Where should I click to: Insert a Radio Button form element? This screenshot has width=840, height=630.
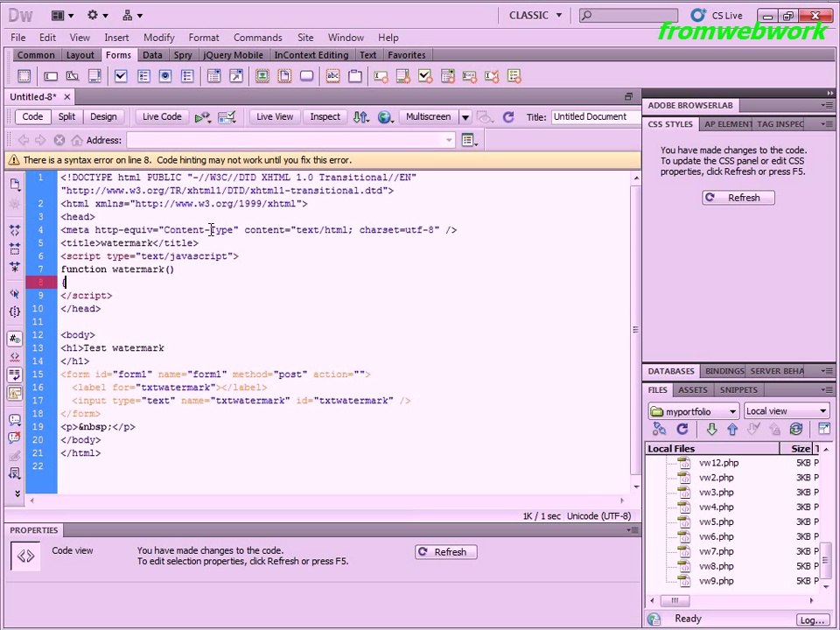(x=165, y=76)
